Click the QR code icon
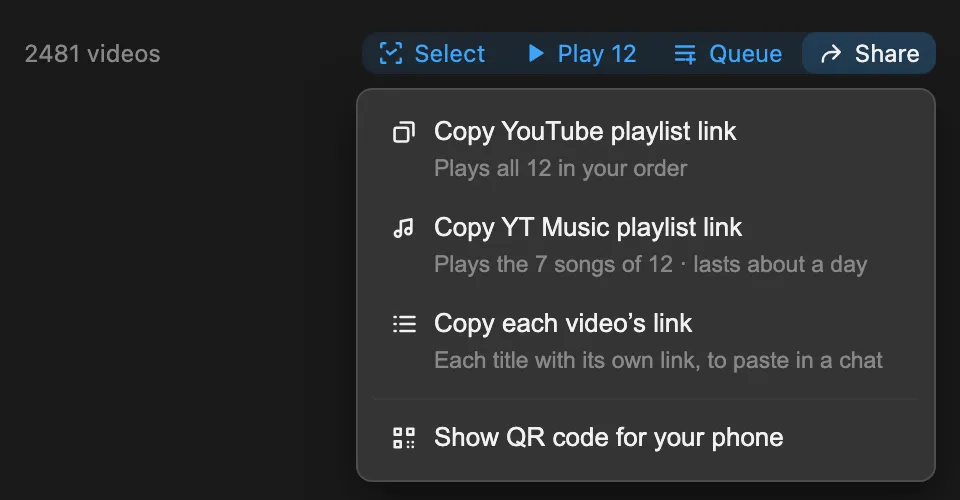960x500 pixels. pos(403,438)
